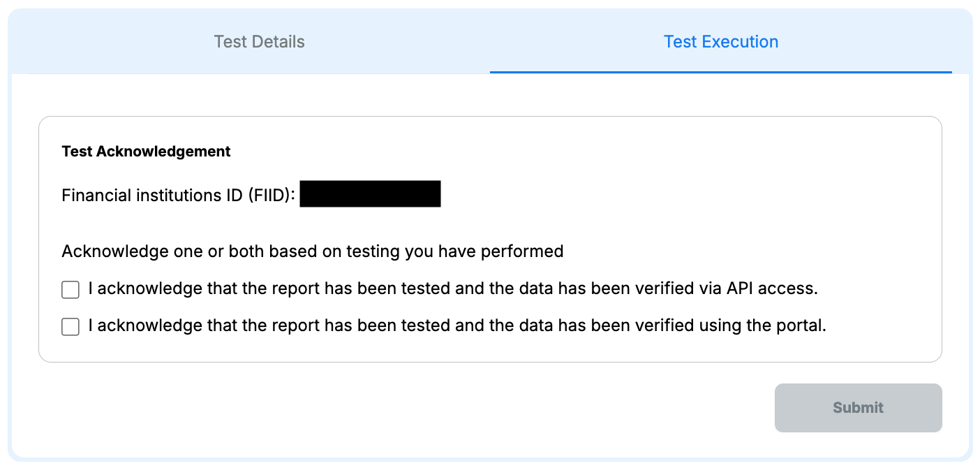Select the Financial institutions ID (FIID) field
Image resolution: width=980 pixels, height=468 pixels.
371,193
